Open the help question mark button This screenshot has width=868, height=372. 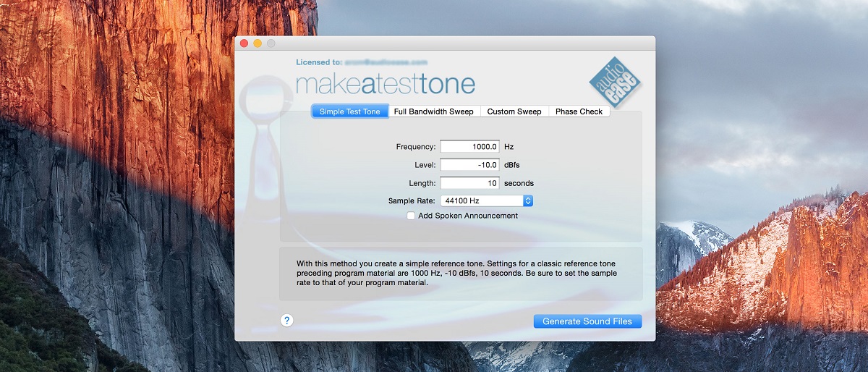(x=286, y=320)
